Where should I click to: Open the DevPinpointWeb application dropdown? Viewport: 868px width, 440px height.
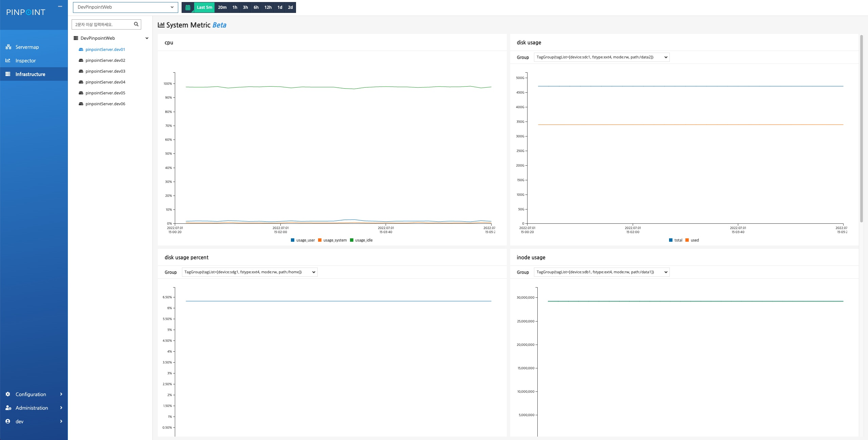pos(125,7)
